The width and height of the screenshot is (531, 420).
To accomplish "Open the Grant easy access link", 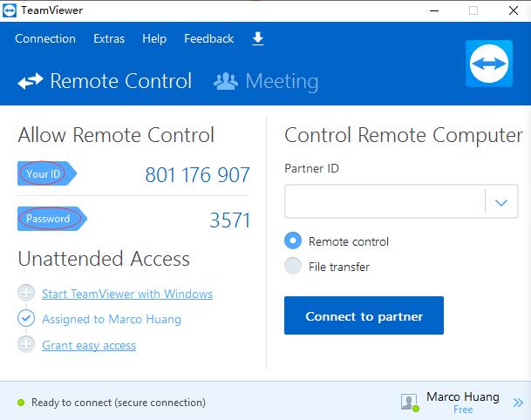I will 89,345.
